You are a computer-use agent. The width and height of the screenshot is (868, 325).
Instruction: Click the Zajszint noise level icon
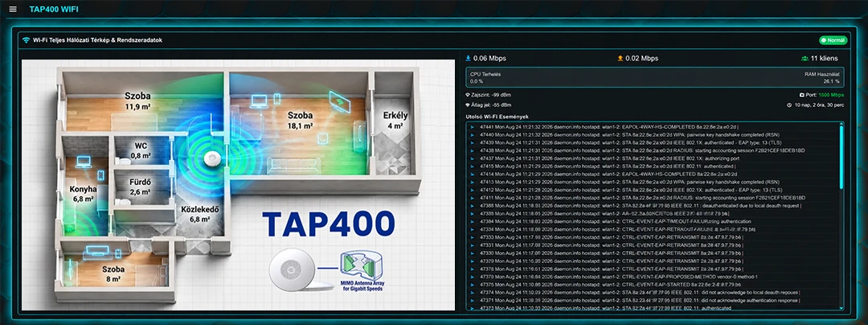click(x=469, y=95)
